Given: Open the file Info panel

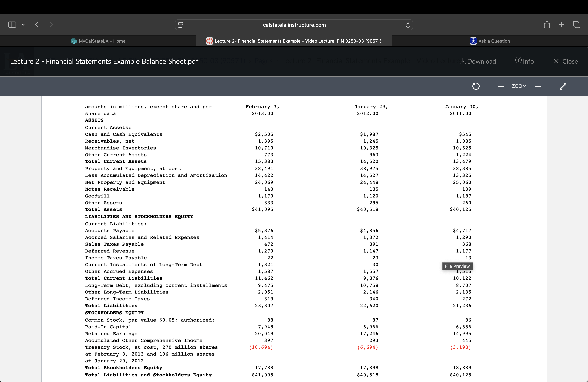Looking at the screenshot, I should tap(524, 61).
